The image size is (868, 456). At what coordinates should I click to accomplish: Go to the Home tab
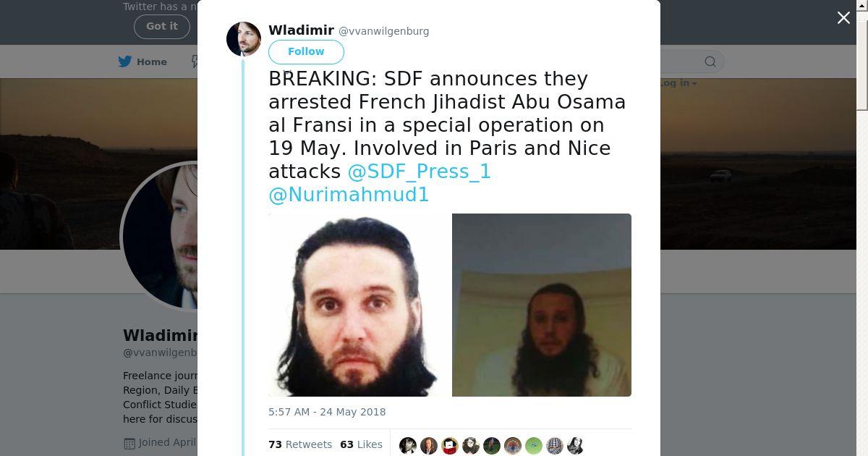[x=143, y=62]
